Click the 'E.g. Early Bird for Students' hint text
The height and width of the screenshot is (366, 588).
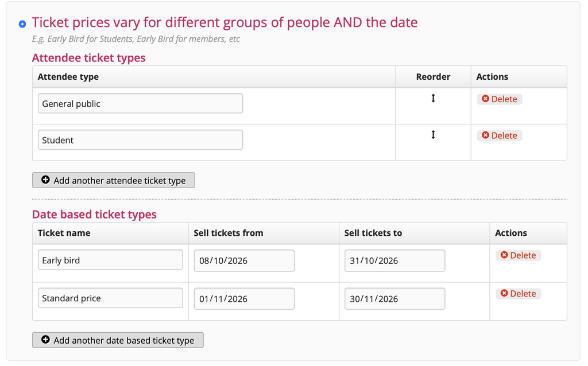pos(136,39)
